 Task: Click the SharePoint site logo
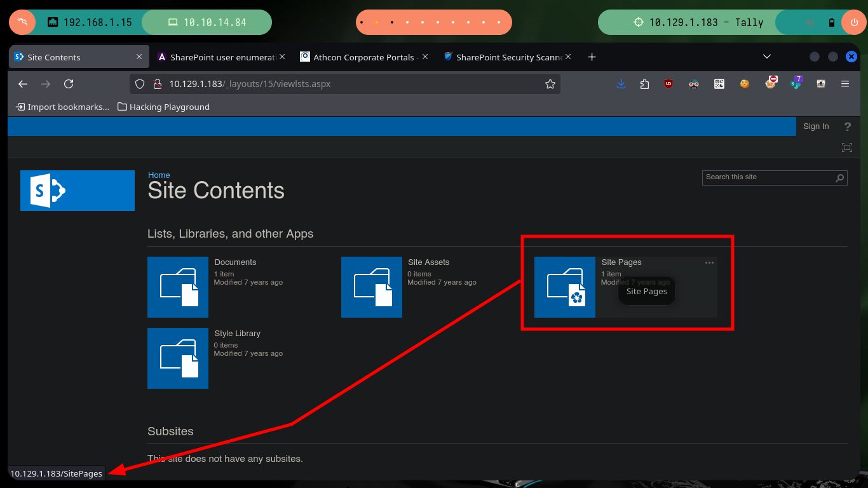78,191
